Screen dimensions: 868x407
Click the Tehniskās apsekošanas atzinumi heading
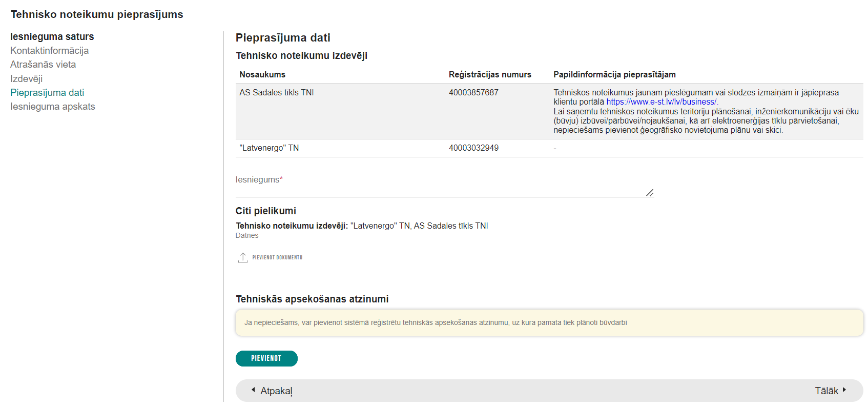tap(312, 299)
